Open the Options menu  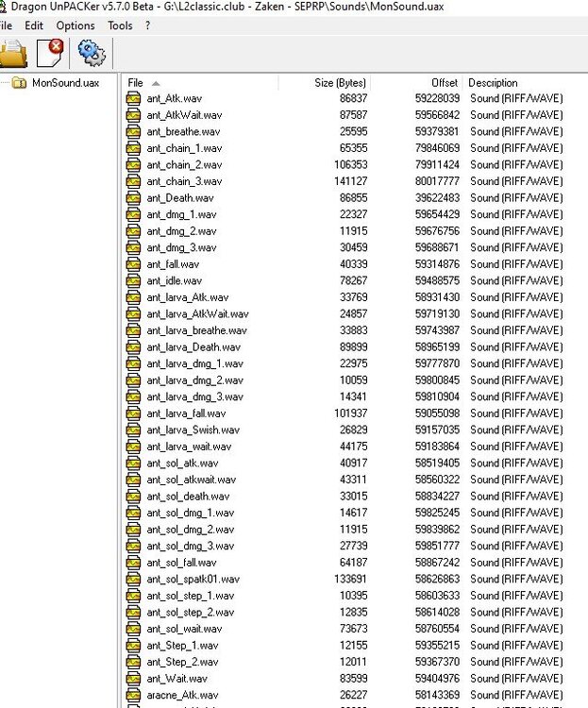coord(76,25)
